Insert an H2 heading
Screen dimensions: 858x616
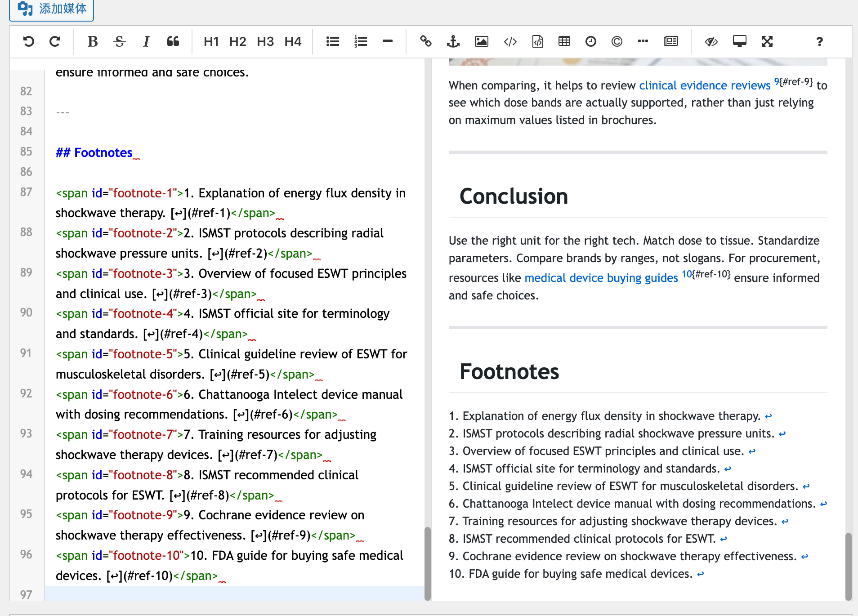238,42
